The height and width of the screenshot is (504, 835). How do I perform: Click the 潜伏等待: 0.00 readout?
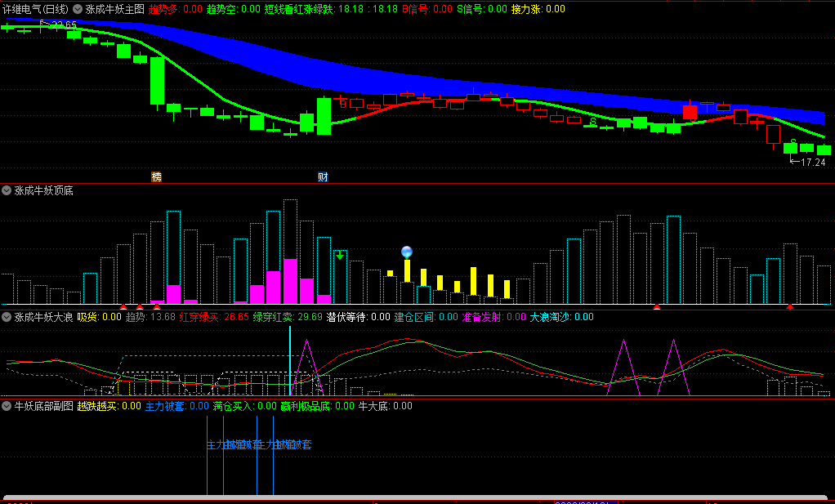[359, 317]
